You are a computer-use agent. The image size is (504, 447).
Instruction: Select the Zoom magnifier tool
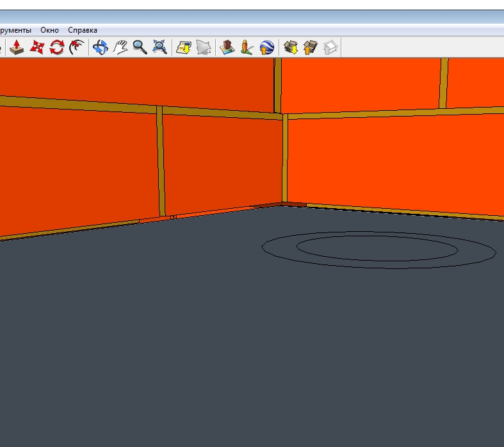[140, 47]
